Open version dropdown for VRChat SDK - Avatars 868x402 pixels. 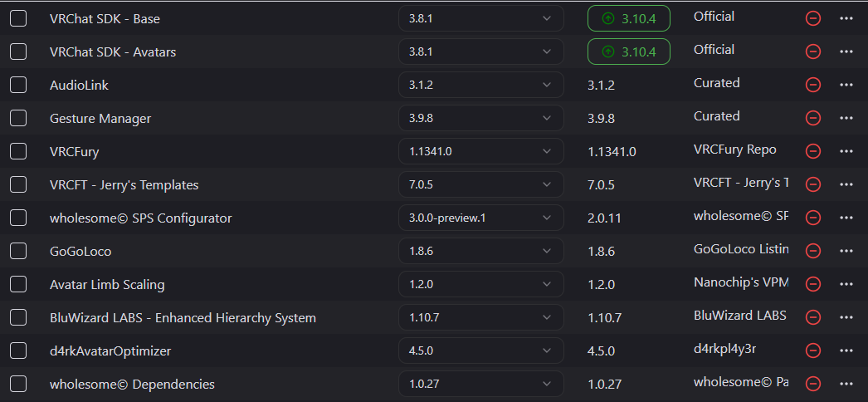[481, 51]
